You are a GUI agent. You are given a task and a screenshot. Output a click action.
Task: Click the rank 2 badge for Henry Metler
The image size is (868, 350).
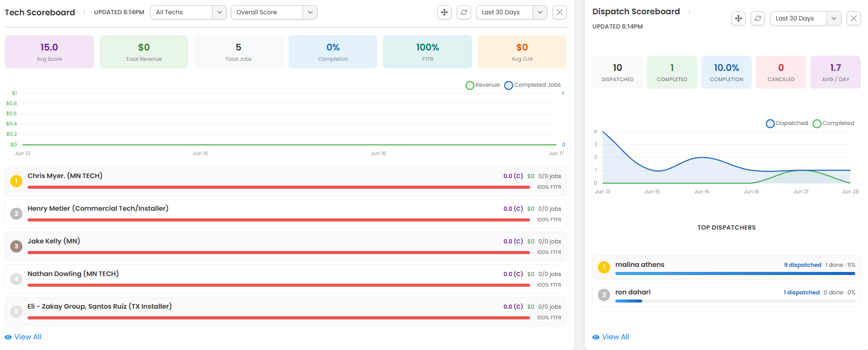pyautogui.click(x=16, y=214)
